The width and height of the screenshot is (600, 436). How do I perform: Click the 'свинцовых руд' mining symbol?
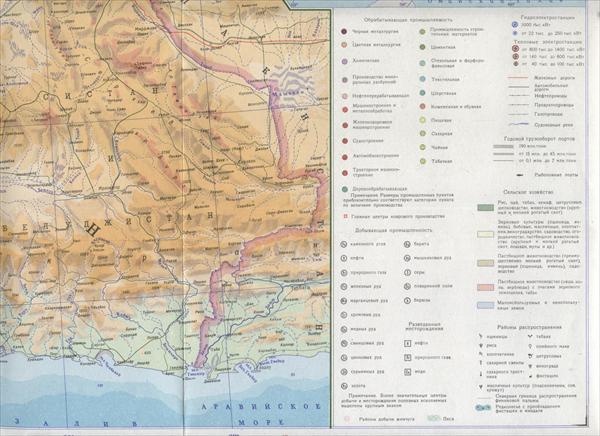344,343
